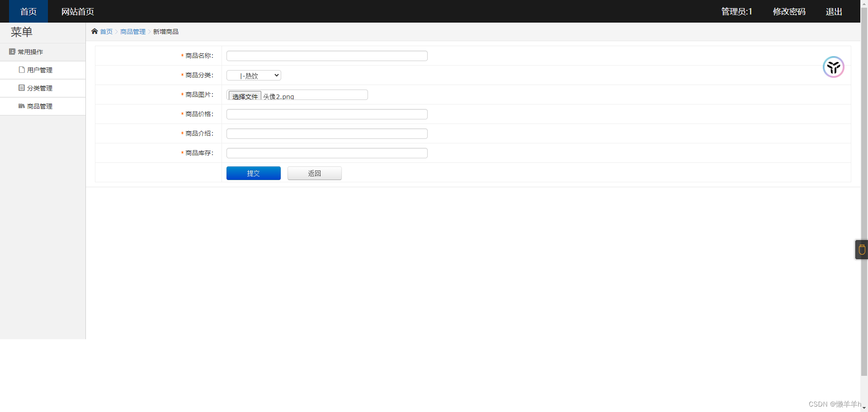Image resolution: width=868 pixels, height=412 pixels.
Task: Click the 商品管理 books icon
Action: 22,106
